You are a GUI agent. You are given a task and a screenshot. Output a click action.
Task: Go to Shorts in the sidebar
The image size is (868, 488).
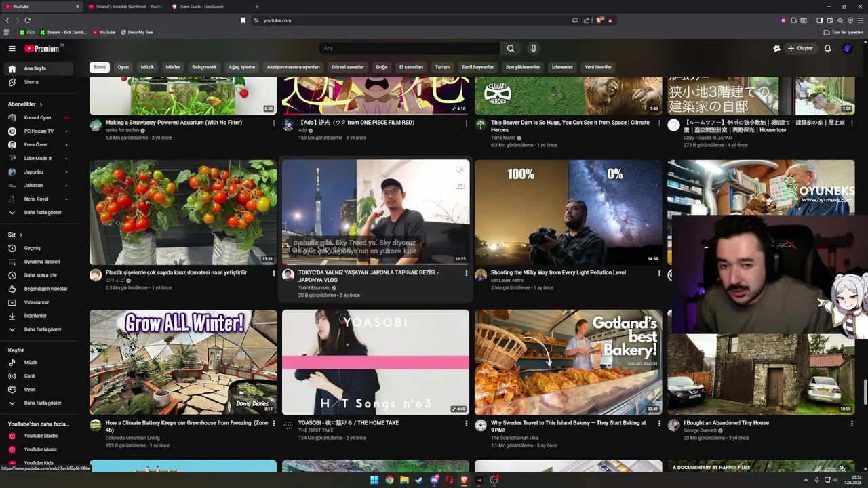coord(38,82)
